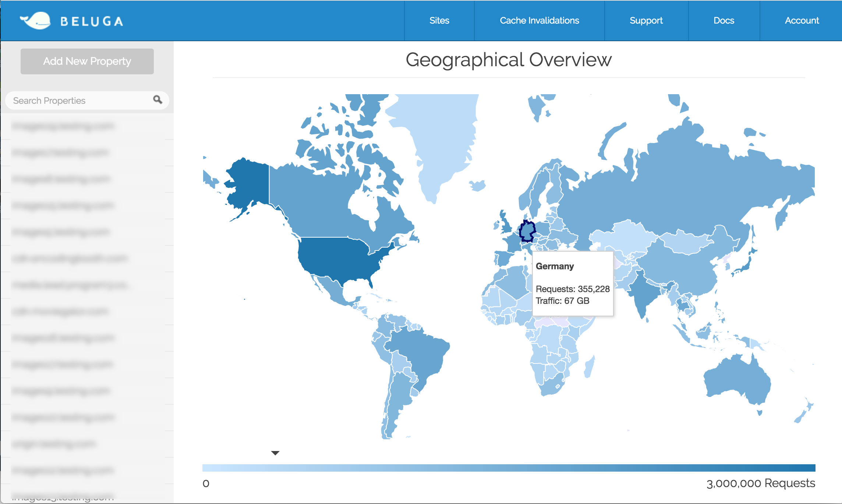Focus the Search Properties field
The width and height of the screenshot is (842, 504).
coord(79,100)
